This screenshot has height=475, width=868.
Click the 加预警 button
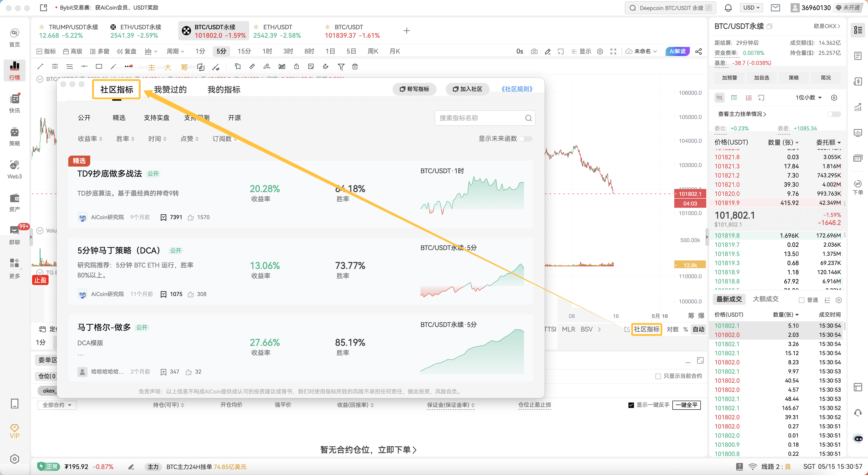tap(729, 77)
